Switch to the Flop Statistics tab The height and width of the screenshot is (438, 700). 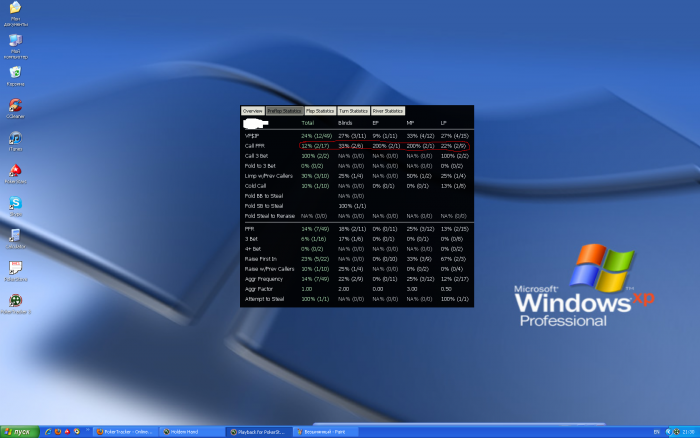pos(320,111)
